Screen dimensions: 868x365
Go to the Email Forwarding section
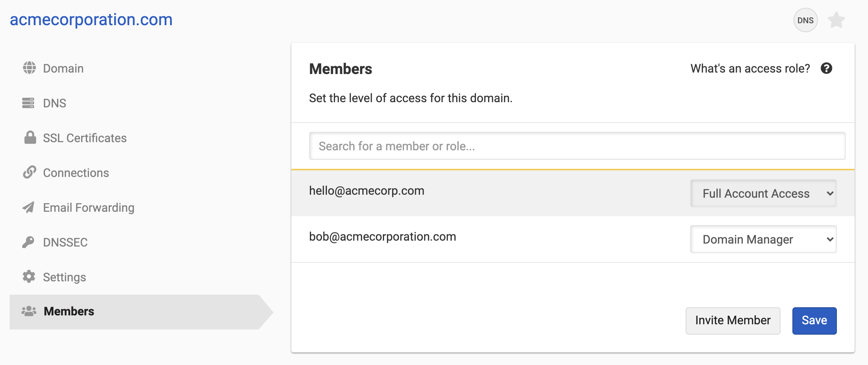(89, 208)
